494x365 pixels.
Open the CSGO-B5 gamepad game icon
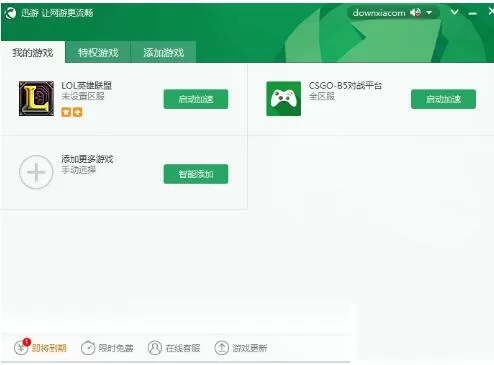tap(283, 99)
